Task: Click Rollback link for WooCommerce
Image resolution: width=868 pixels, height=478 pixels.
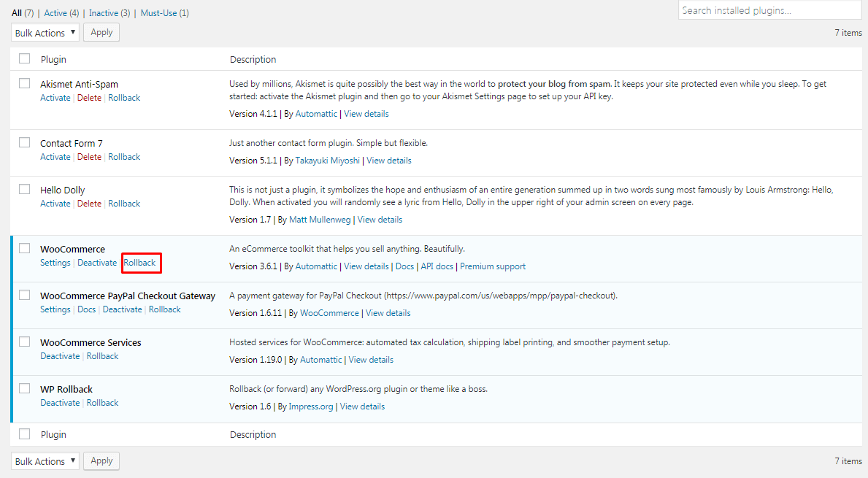Action: (x=139, y=263)
